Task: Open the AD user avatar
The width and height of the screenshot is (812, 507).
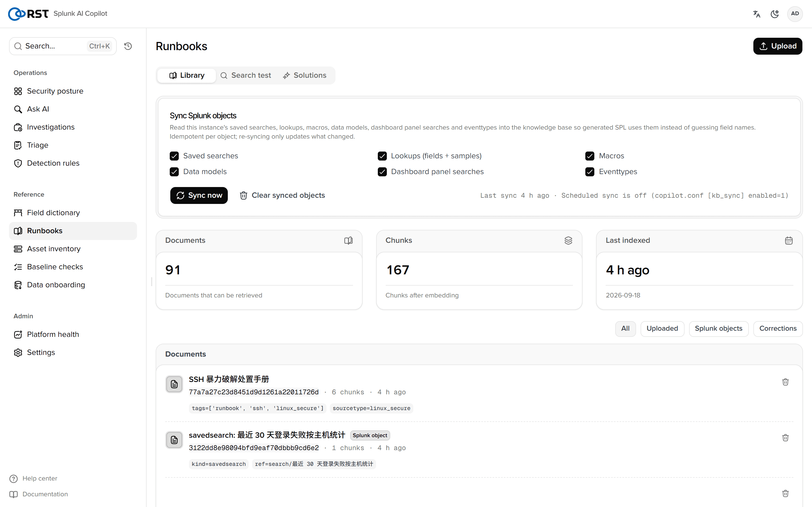Action: point(795,14)
